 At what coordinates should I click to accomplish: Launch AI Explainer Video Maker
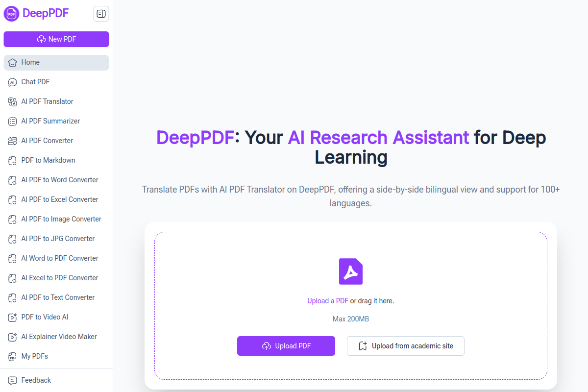pos(56,337)
